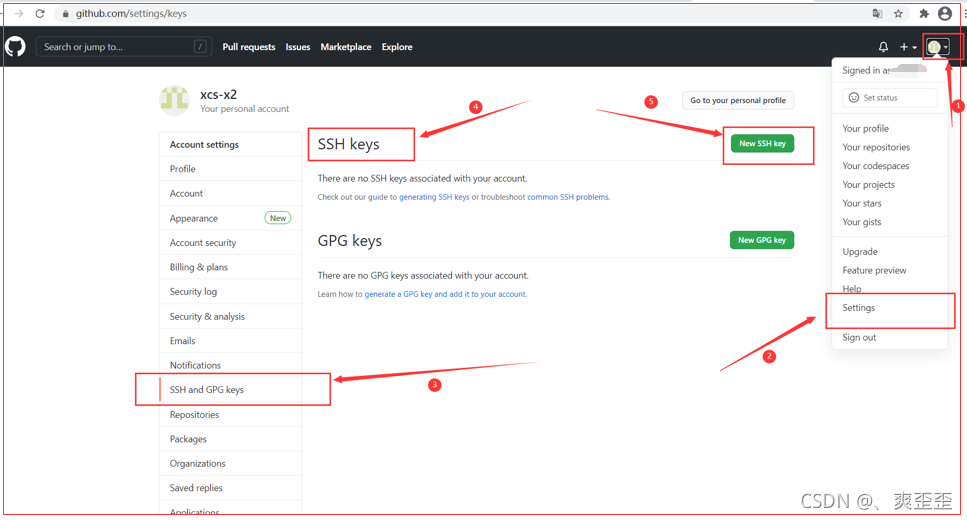Choose Feature preview from user menu

click(x=889, y=270)
